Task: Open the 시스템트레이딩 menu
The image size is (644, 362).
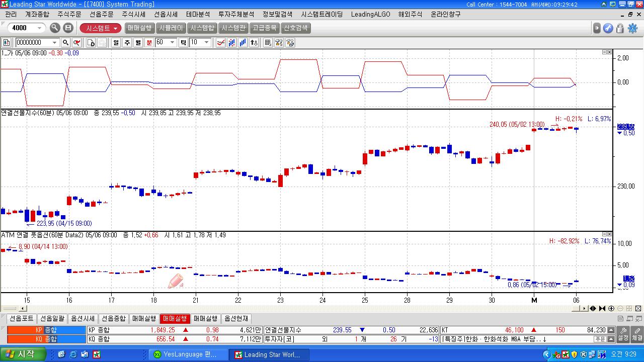Action: tap(322, 14)
